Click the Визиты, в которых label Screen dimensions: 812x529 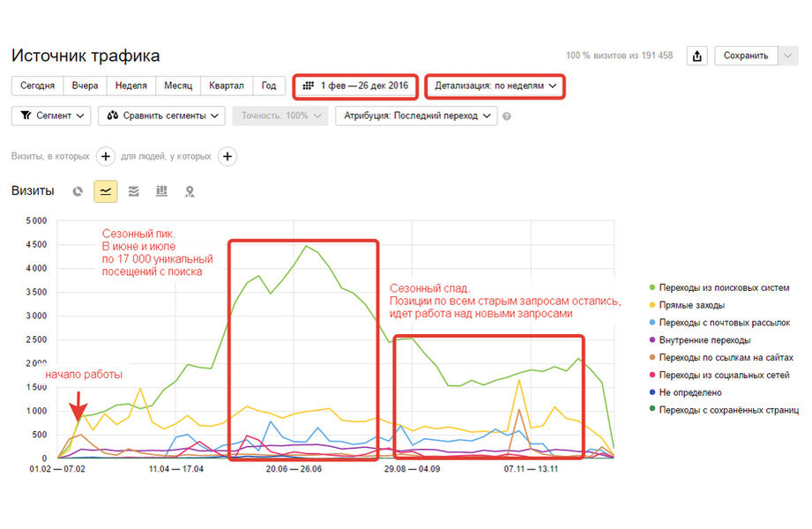[50, 156]
